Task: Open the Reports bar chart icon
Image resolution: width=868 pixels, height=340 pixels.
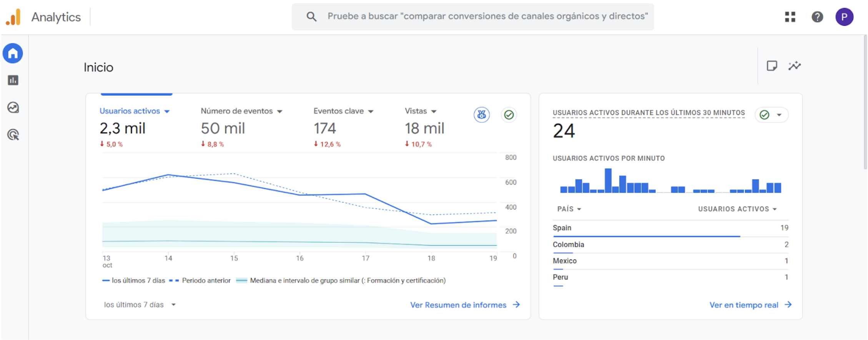Action: click(13, 80)
